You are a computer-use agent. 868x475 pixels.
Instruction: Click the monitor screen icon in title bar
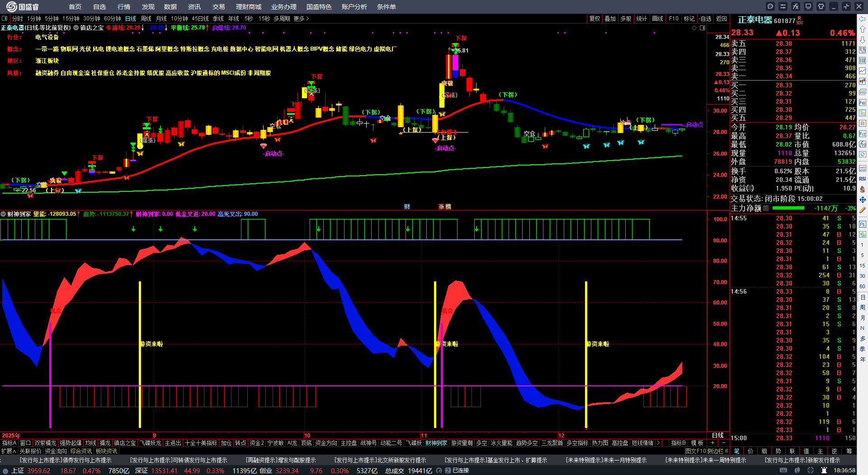(808, 6)
